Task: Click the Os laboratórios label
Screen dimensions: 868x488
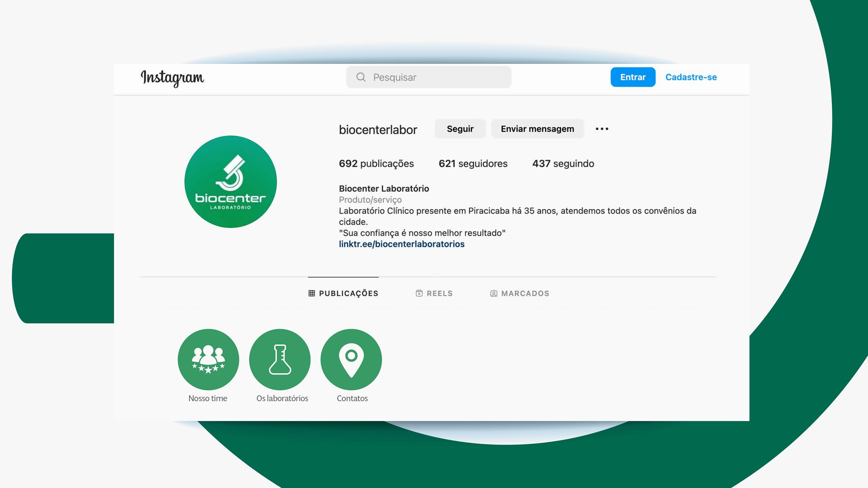Action: click(x=282, y=398)
